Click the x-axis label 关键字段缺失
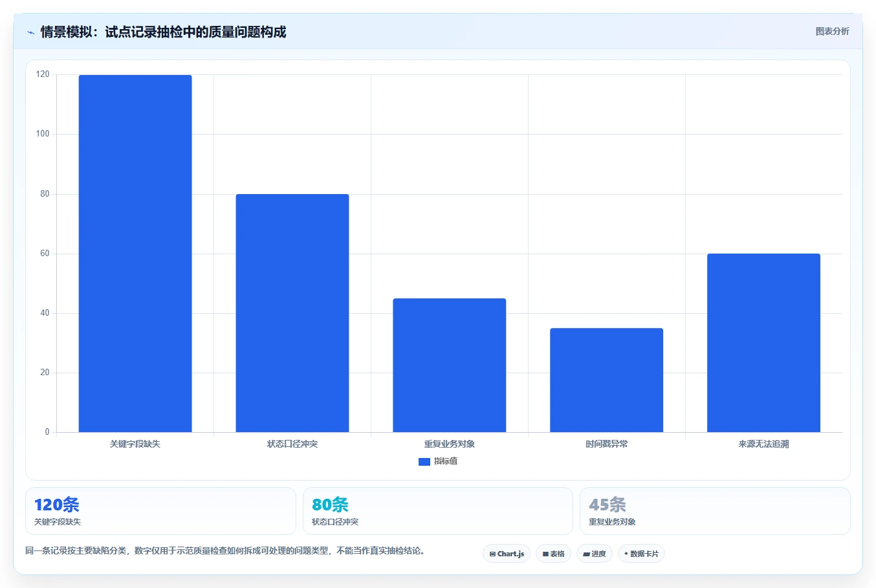Image resolution: width=876 pixels, height=588 pixels. point(135,444)
